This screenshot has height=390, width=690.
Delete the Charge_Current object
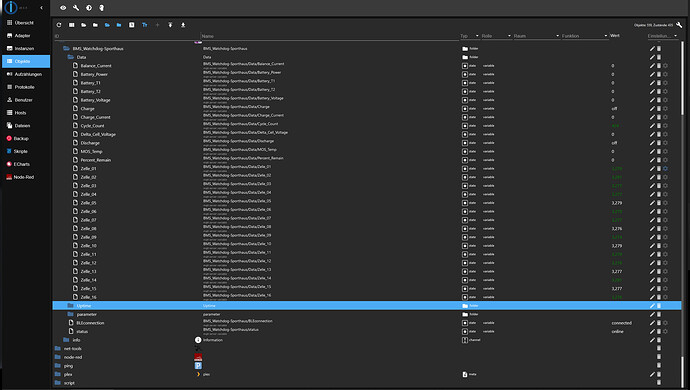click(659, 117)
